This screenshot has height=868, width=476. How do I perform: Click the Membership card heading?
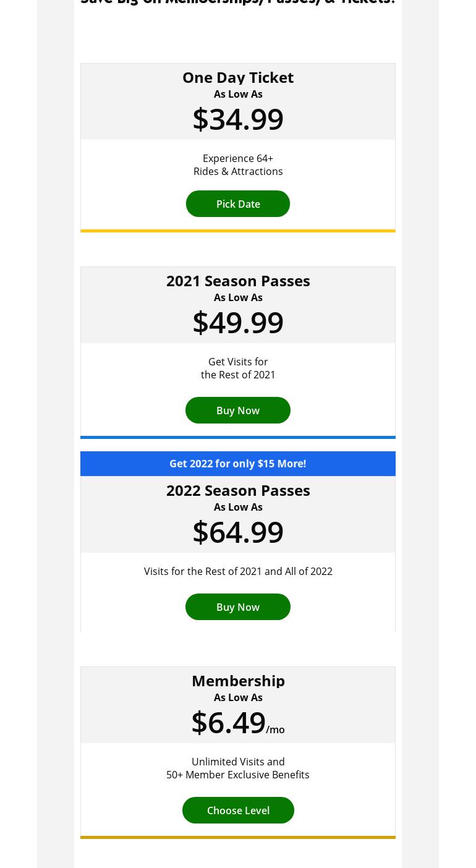pyautogui.click(x=238, y=681)
